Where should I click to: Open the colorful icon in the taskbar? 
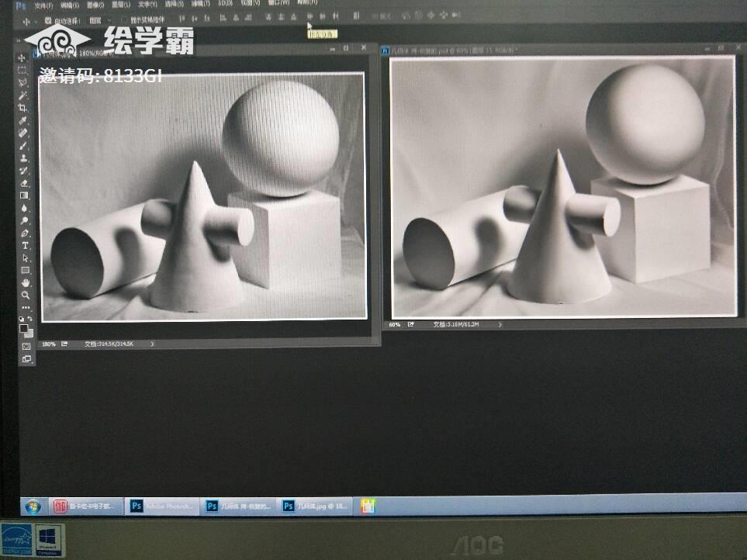[x=368, y=506]
